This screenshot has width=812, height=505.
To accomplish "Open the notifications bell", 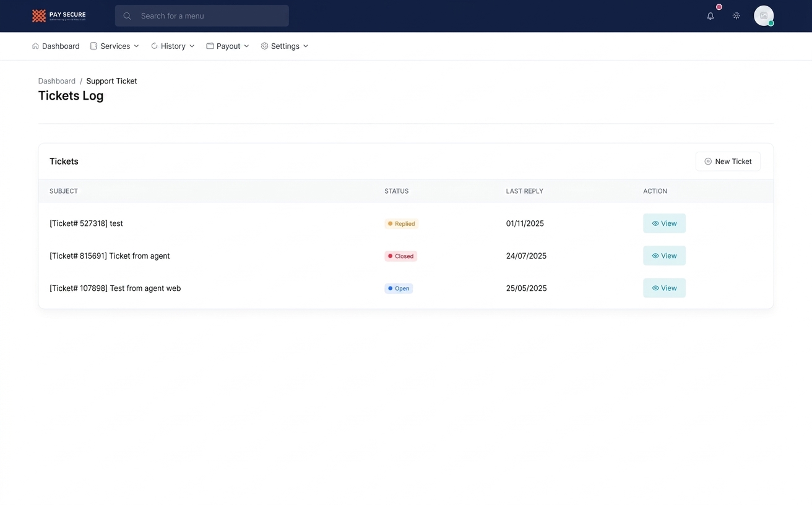I will (x=710, y=16).
